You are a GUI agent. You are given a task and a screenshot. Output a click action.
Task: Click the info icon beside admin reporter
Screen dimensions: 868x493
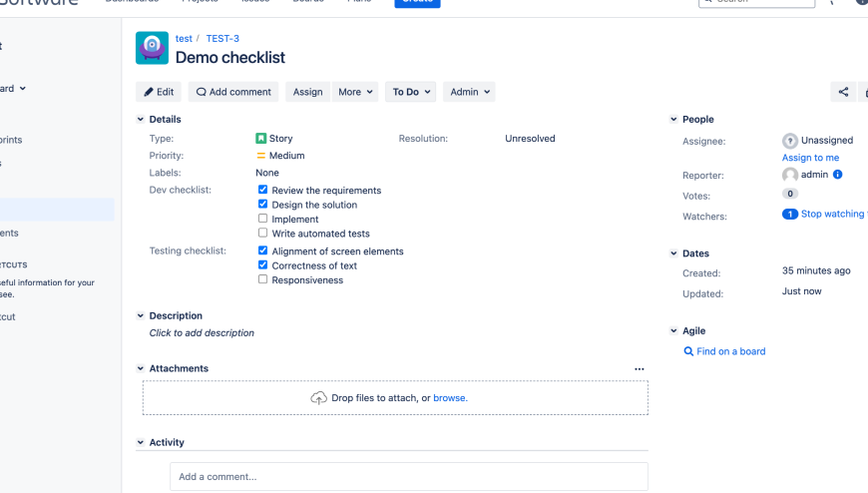(x=837, y=175)
